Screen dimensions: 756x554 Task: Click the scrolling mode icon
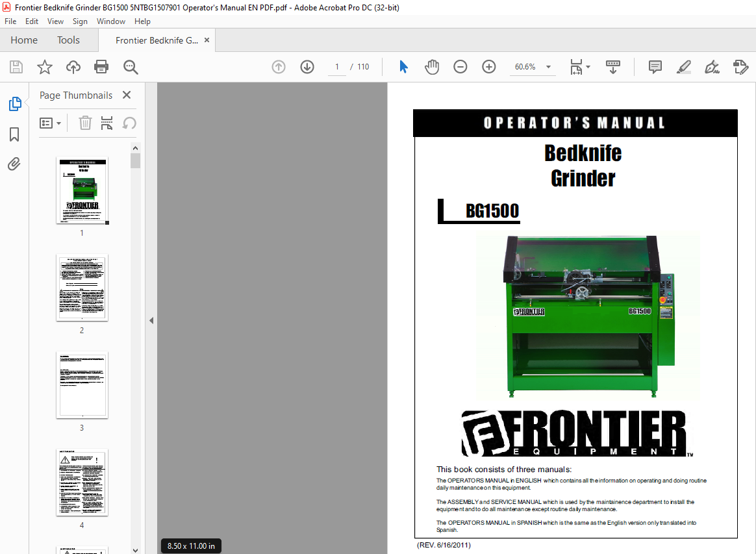(613, 67)
